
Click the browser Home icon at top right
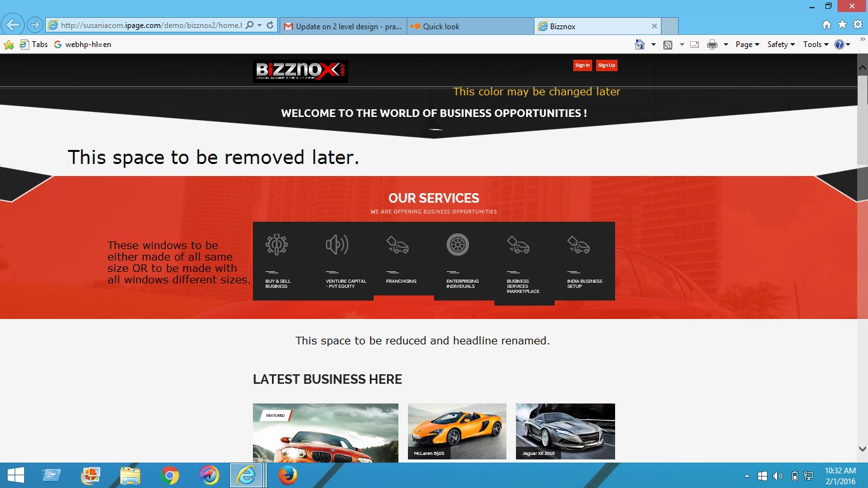827,25
